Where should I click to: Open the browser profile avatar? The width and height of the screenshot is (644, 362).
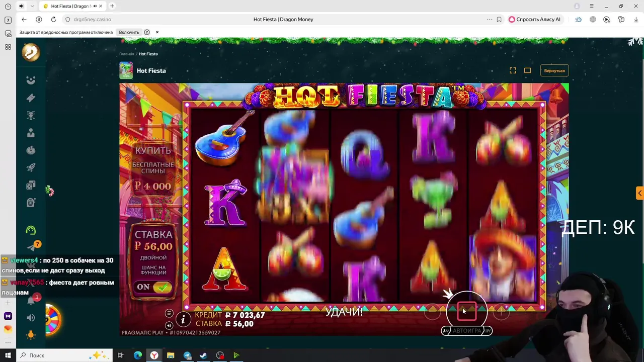point(577,6)
